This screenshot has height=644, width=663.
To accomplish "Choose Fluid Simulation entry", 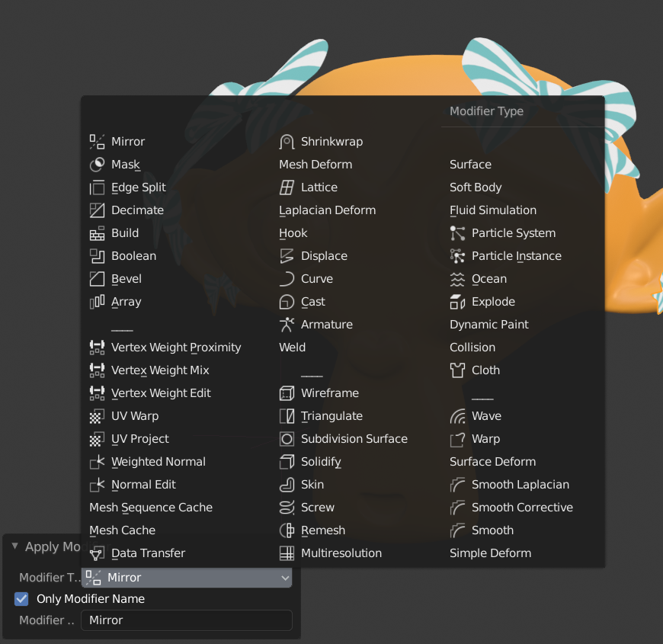I will pos(493,210).
